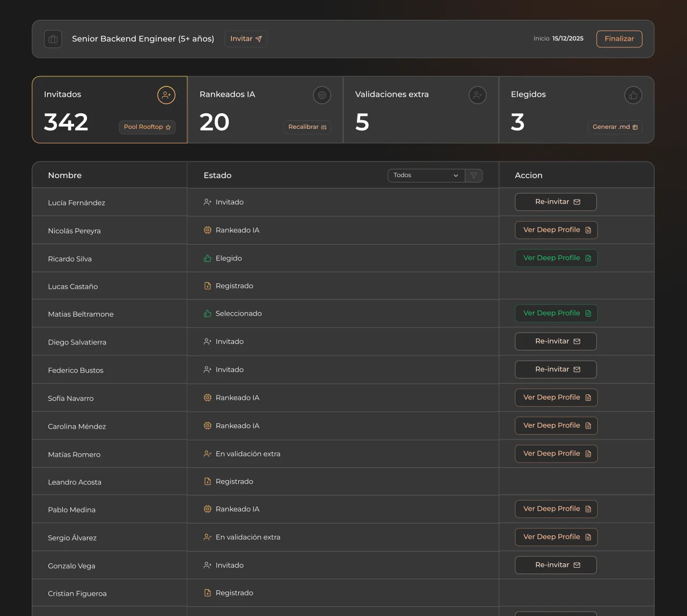Click the Accion column header

click(529, 175)
